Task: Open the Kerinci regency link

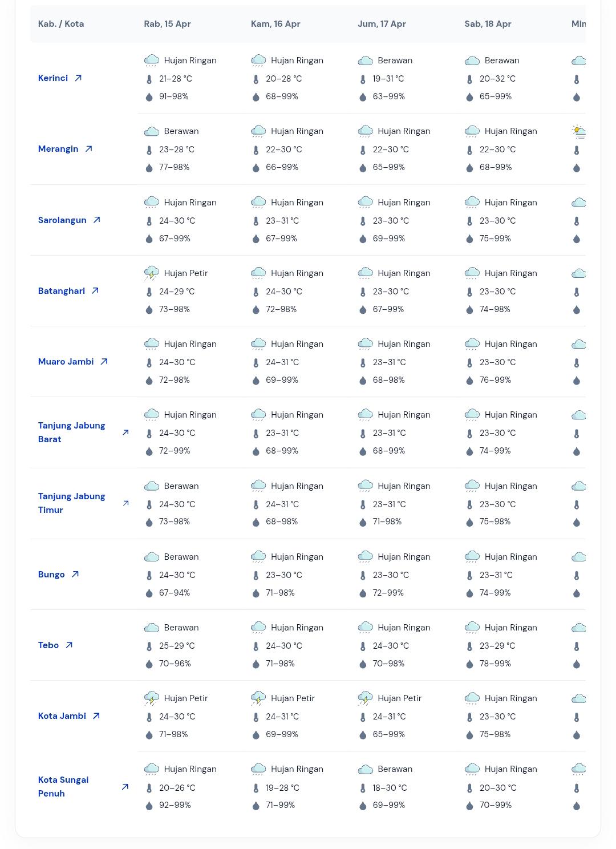Action: pyautogui.click(x=53, y=78)
